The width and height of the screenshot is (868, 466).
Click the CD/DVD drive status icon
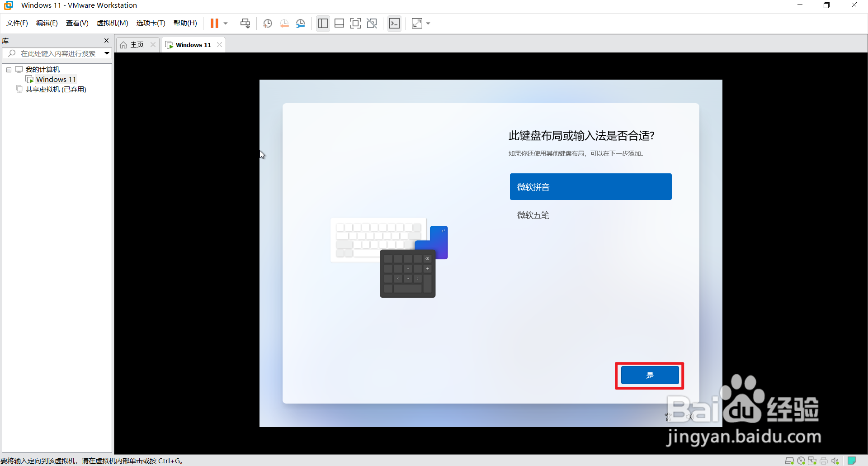coord(801,461)
